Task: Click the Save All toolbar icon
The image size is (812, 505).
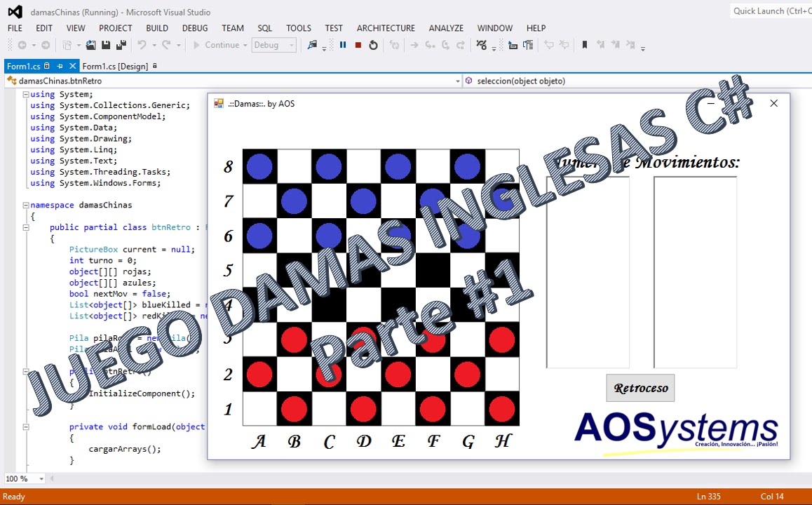Action: [121, 45]
